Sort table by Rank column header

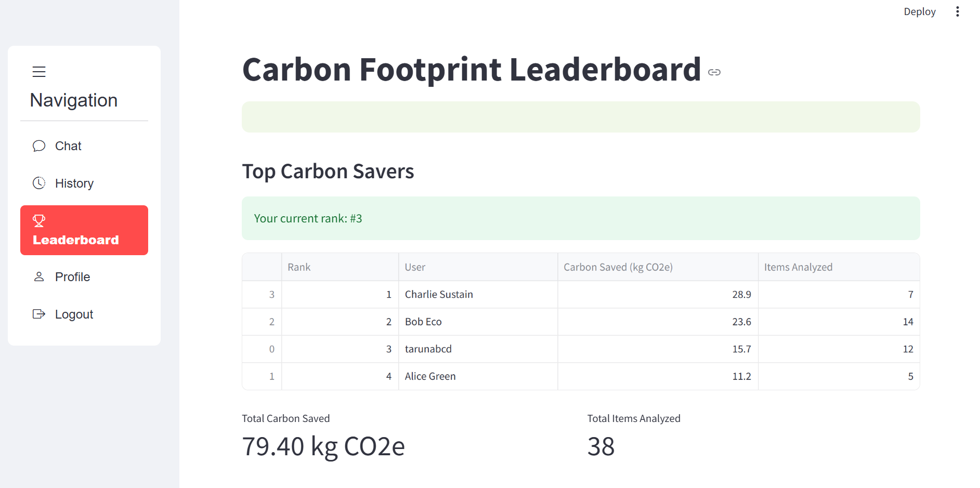click(340, 267)
